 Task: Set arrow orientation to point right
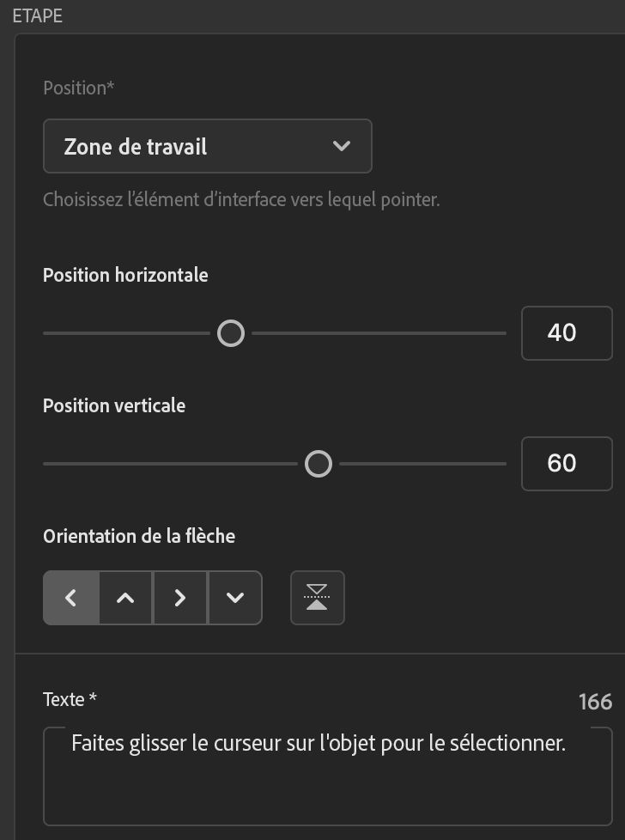(x=179, y=598)
